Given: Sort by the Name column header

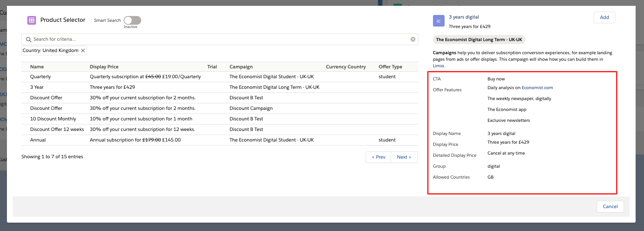Looking at the screenshot, I should tap(37, 67).
